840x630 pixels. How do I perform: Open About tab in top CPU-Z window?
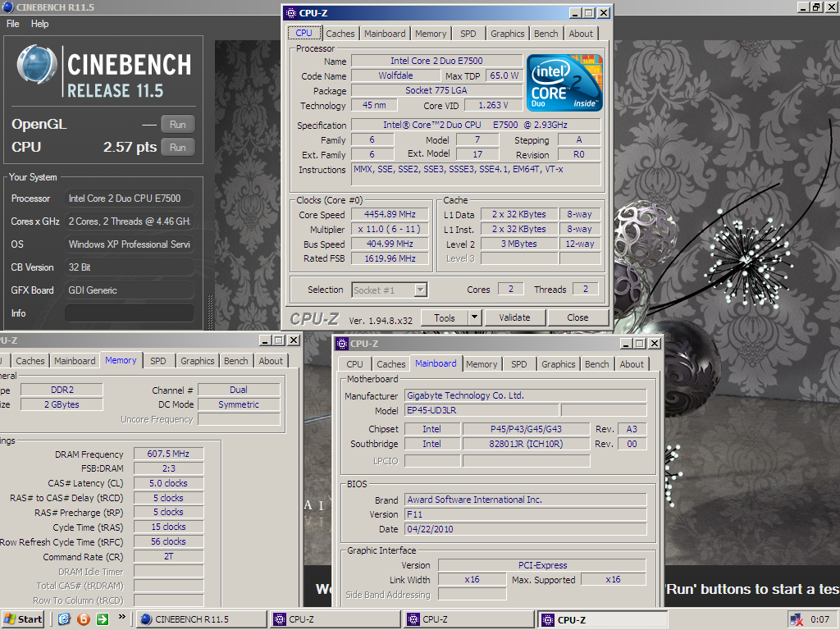point(581,33)
